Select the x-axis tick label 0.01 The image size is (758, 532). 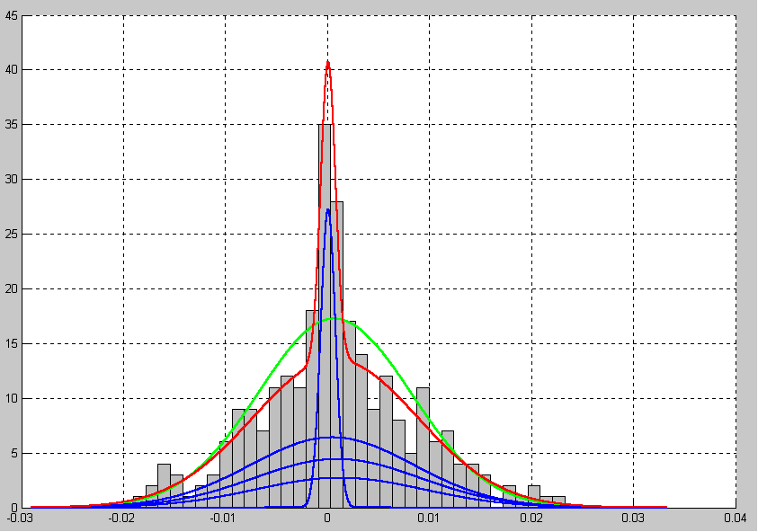[428, 519]
